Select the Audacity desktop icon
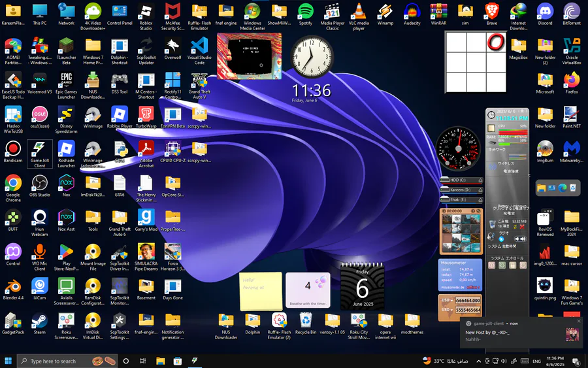This screenshot has height=368, width=588. pyautogui.click(x=412, y=14)
